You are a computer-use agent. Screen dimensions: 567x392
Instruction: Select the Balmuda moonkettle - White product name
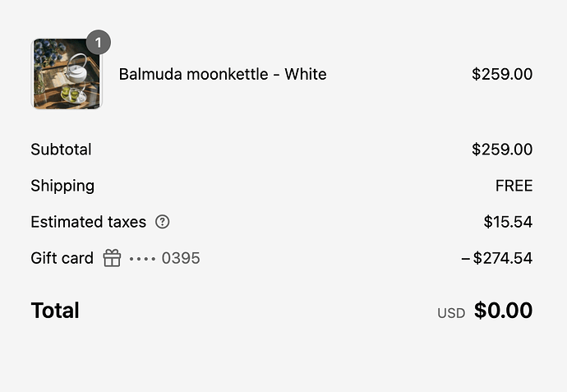pyautogui.click(x=223, y=74)
